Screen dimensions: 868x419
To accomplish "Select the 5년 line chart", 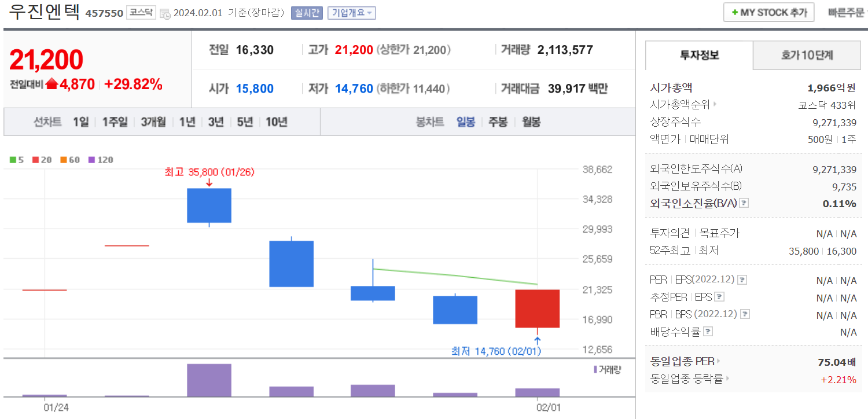I will click(245, 122).
